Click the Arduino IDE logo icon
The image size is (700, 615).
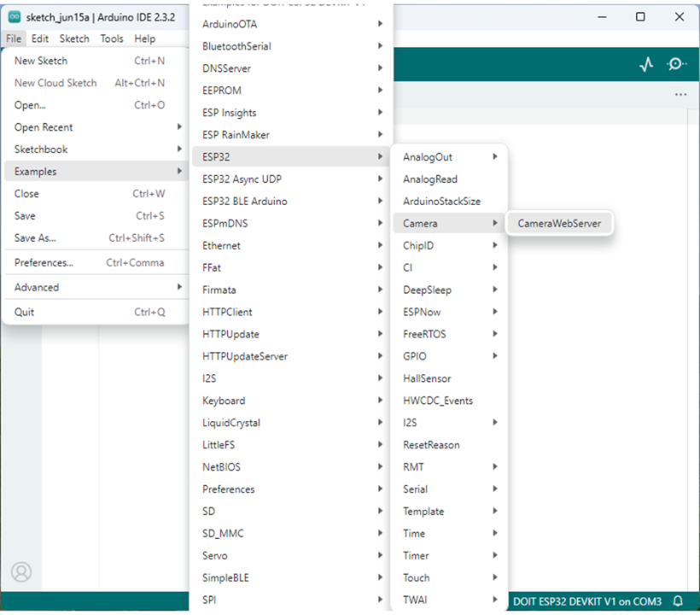15,17
